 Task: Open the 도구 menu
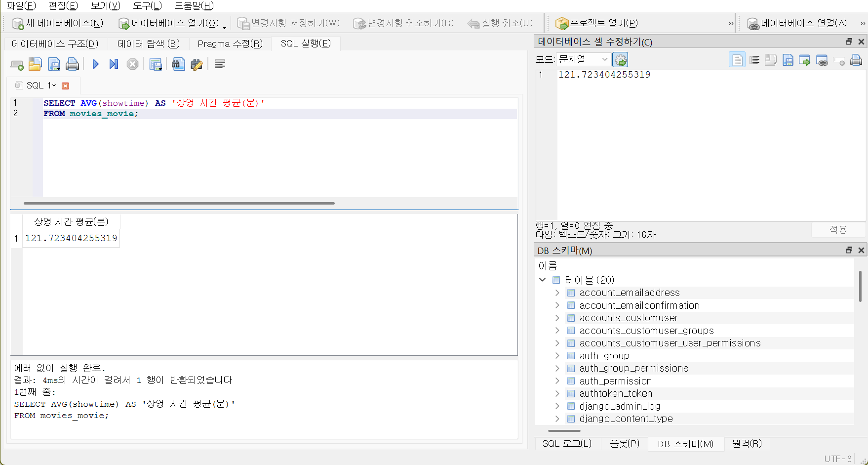click(x=147, y=6)
